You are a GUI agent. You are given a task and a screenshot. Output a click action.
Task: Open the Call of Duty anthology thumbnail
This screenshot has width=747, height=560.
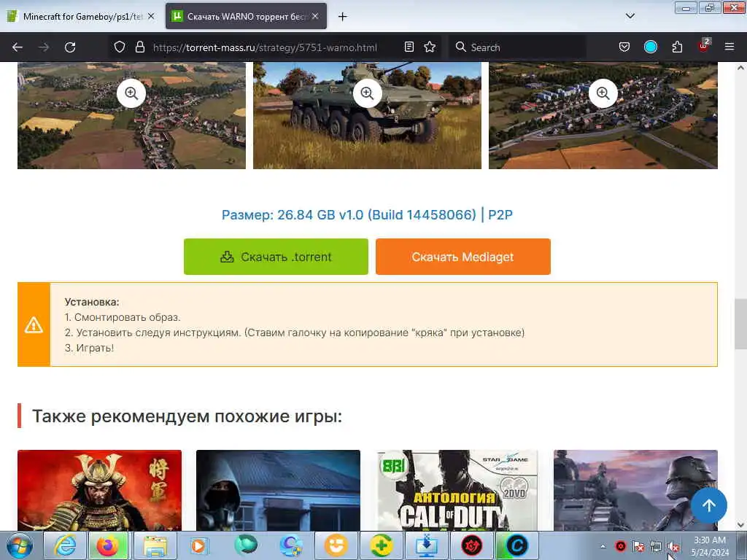(457, 491)
